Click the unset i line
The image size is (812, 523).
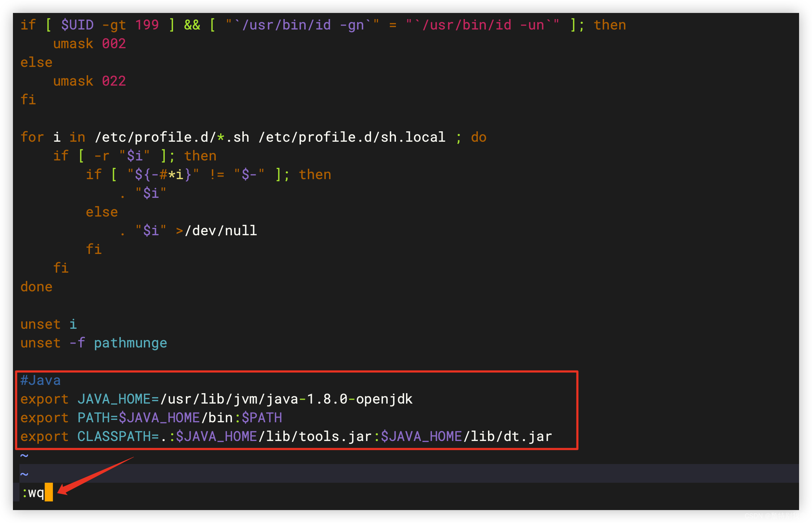[x=49, y=324]
